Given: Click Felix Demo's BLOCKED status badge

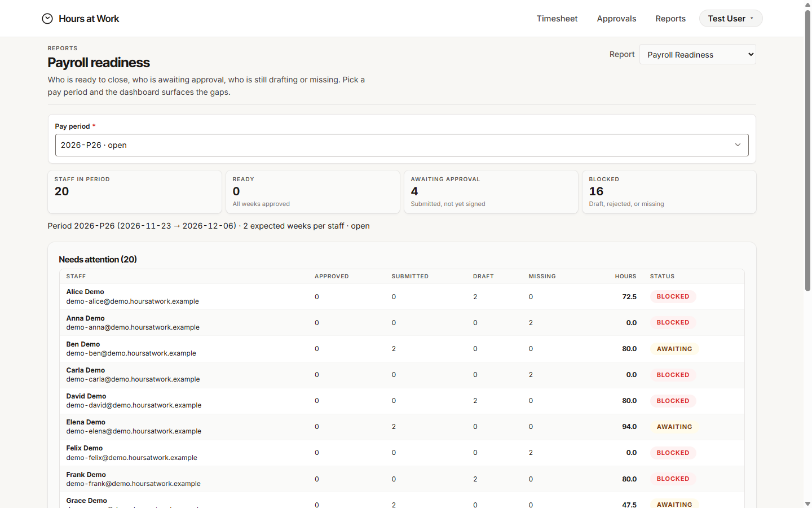Looking at the screenshot, I should coord(673,453).
